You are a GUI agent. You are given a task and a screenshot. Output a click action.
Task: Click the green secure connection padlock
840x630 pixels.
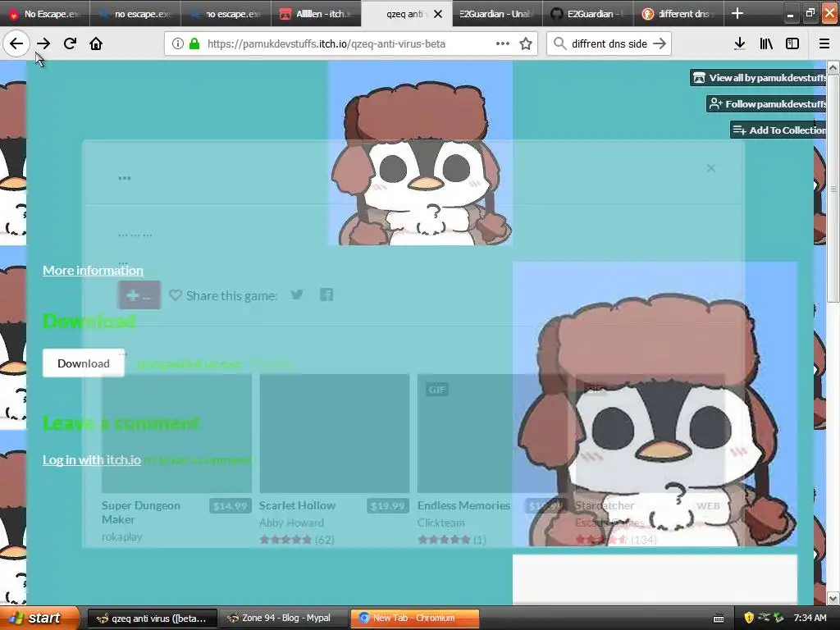click(194, 43)
